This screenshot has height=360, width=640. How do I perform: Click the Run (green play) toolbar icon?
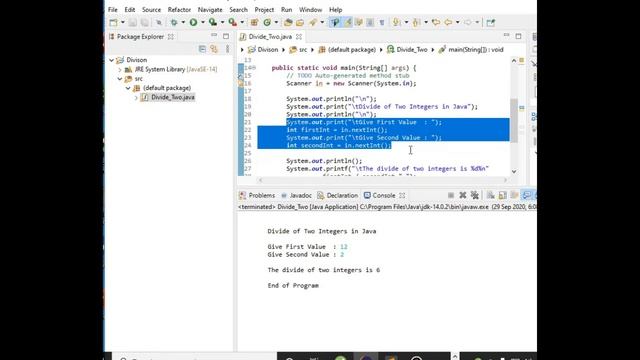(x=193, y=22)
